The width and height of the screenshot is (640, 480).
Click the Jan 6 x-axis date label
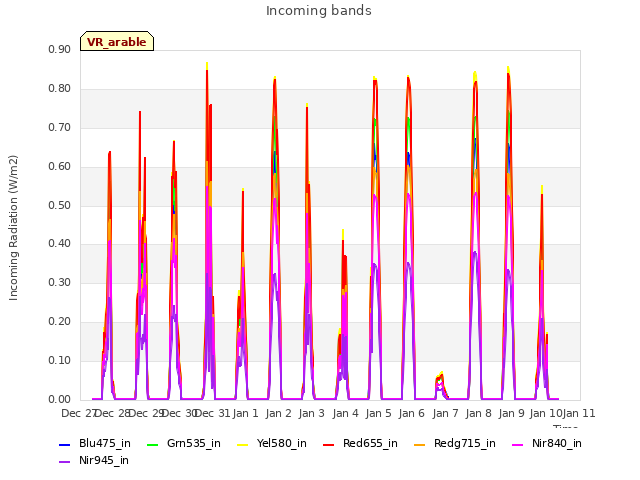click(x=412, y=413)
